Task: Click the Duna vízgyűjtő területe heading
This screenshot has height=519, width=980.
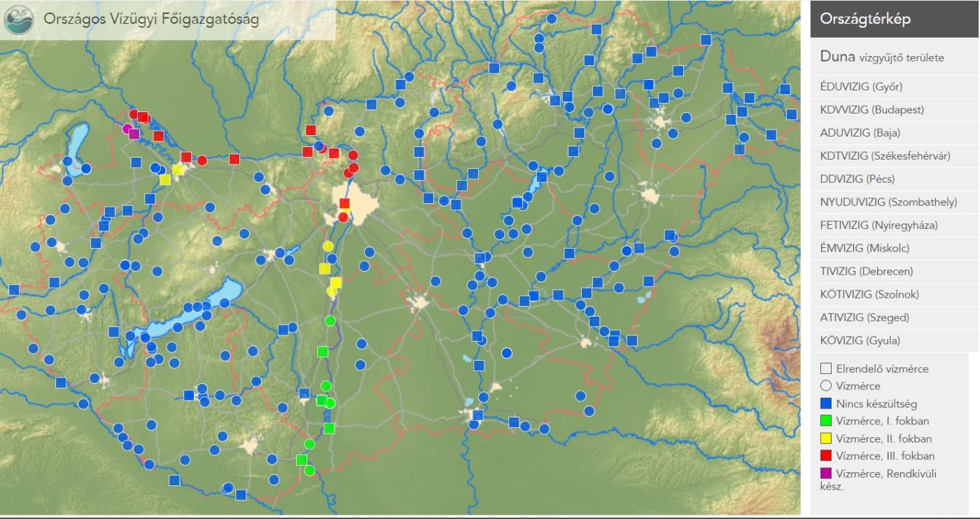Action: pos(881,57)
